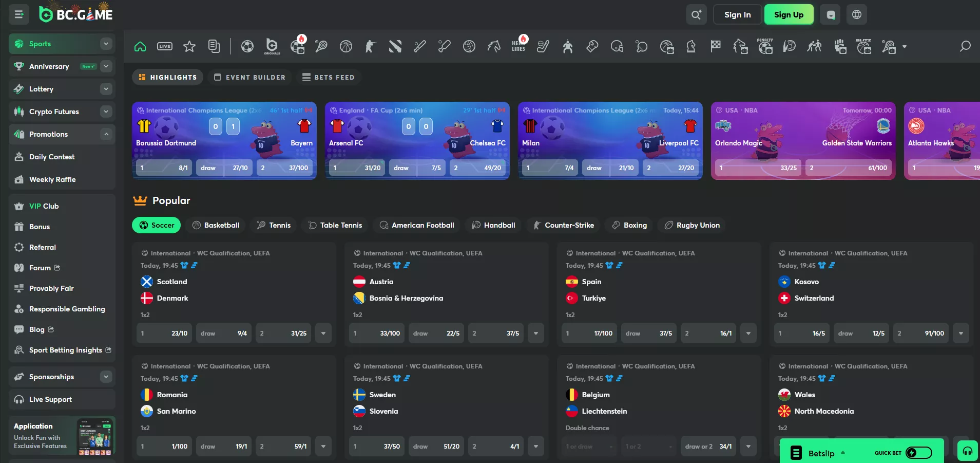Image resolution: width=980 pixels, height=463 pixels.
Task: Open Formula racing checkered flag icon
Action: click(x=716, y=46)
